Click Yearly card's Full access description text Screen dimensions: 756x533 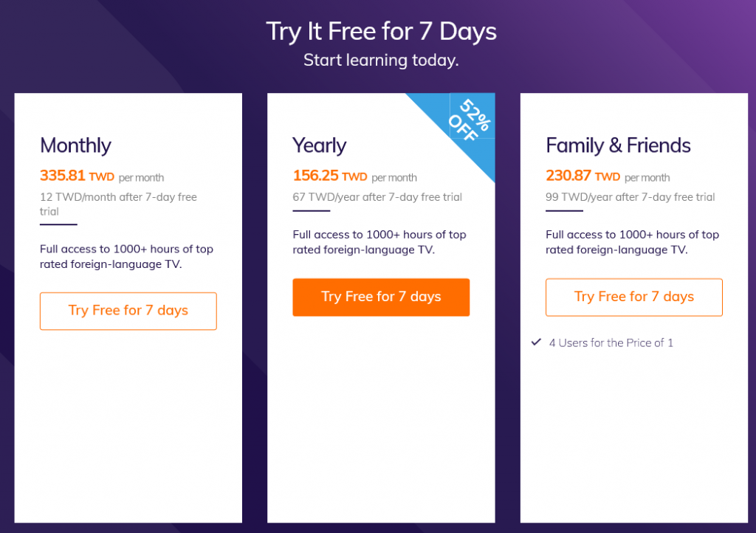pos(379,242)
